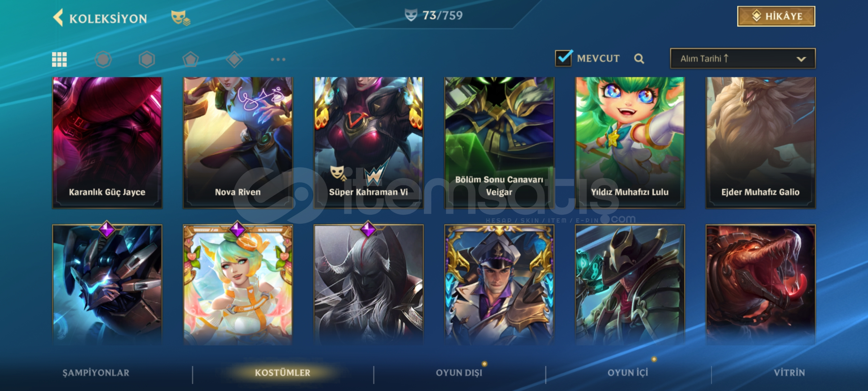Open the mask and coins skin shop icon
The height and width of the screenshot is (391, 868).
point(180,18)
